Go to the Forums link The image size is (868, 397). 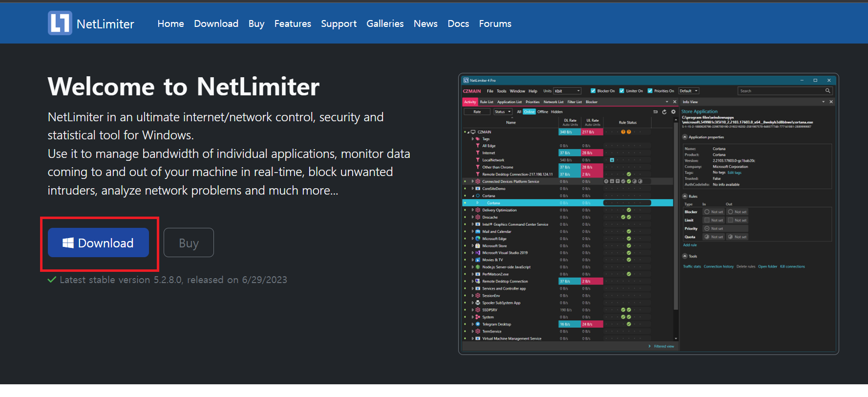495,23
